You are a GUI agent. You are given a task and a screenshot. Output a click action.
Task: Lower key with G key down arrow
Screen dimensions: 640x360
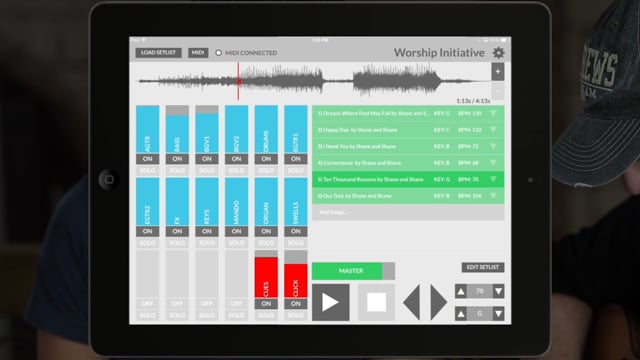click(x=498, y=314)
